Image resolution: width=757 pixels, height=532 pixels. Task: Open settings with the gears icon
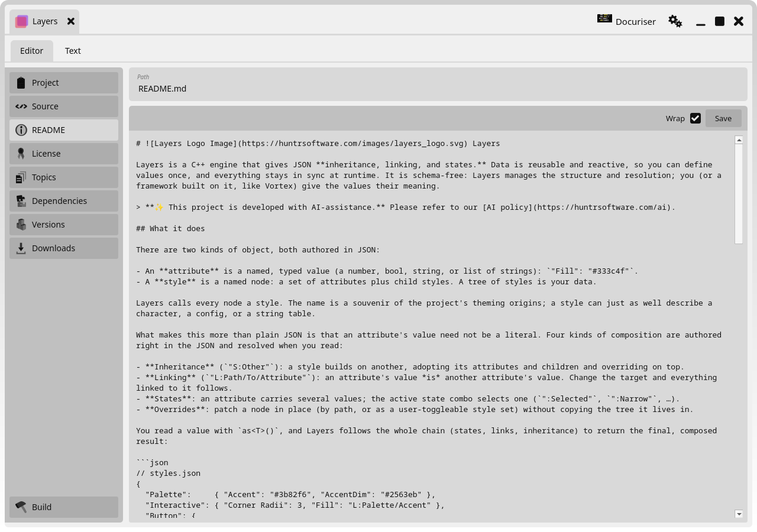pyautogui.click(x=675, y=21)
